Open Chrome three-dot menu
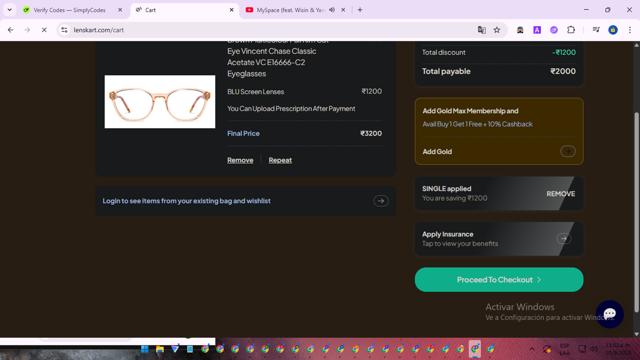The width and height of the screenshot is (640, 360). tap(630, 30)
